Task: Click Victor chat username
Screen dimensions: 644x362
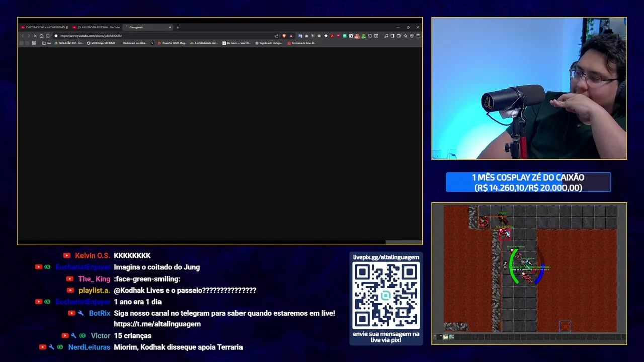Action: click(x=100, y=336)
